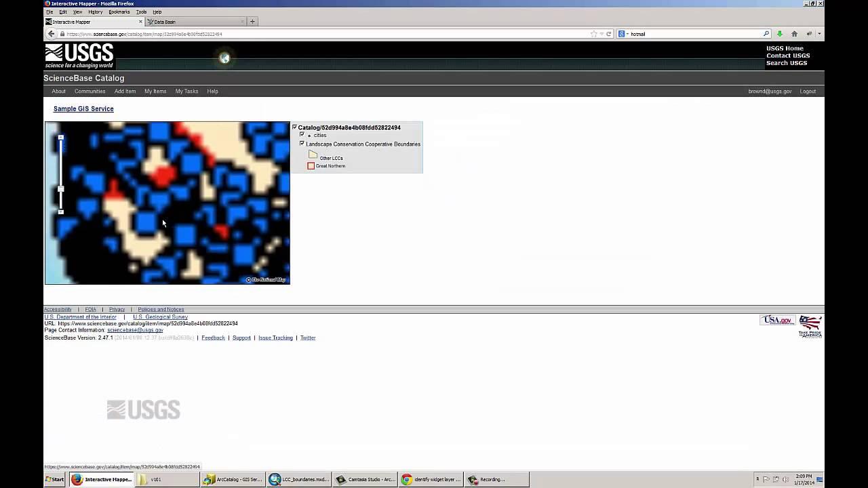Open Camtasia Studio from taskbar
The width and height of the screenshot is (868, 488).
pos(365,479)
